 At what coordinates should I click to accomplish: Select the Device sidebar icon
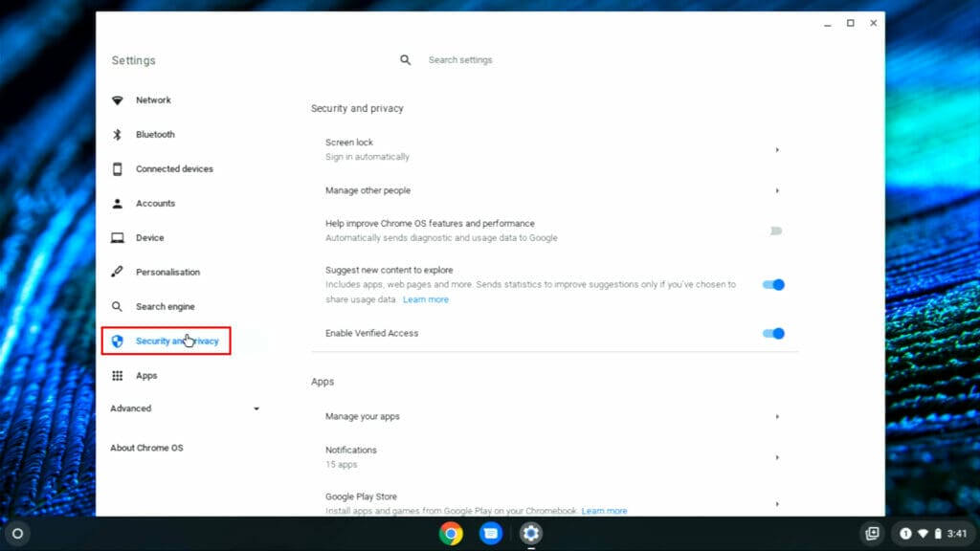point(117,237)
